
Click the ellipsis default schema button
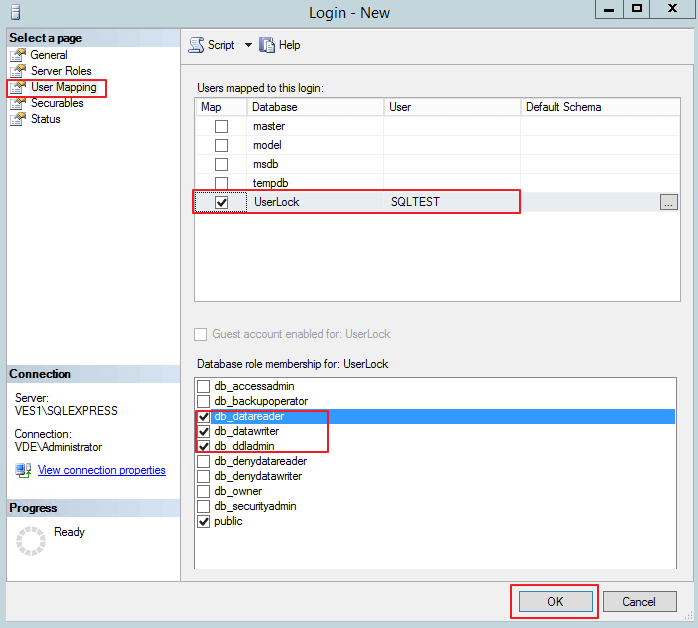point(669,202)
